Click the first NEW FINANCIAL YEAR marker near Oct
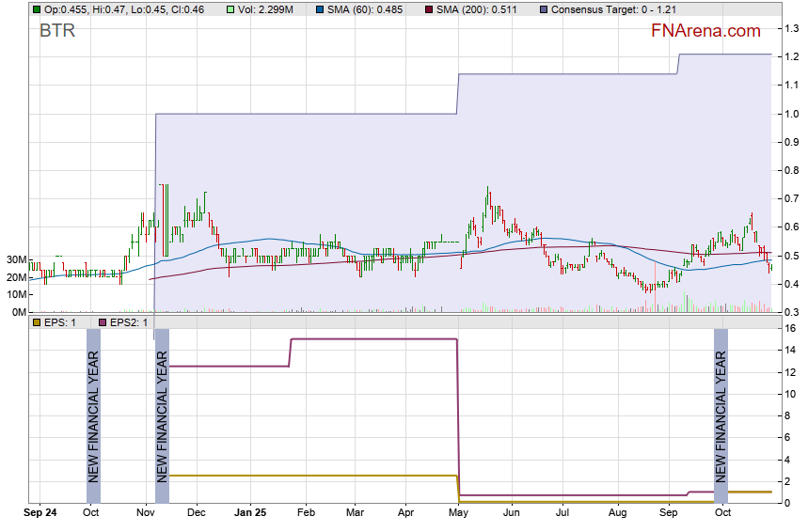The height and width of the screenshot is (532, 808). coord(93,415)
